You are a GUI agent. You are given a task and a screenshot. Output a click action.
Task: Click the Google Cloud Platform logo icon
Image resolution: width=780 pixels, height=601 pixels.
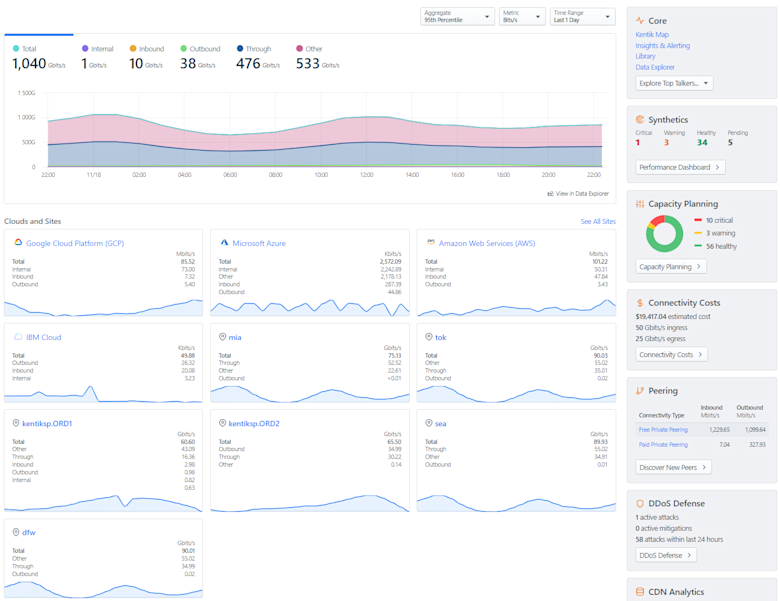pos(18,242)
